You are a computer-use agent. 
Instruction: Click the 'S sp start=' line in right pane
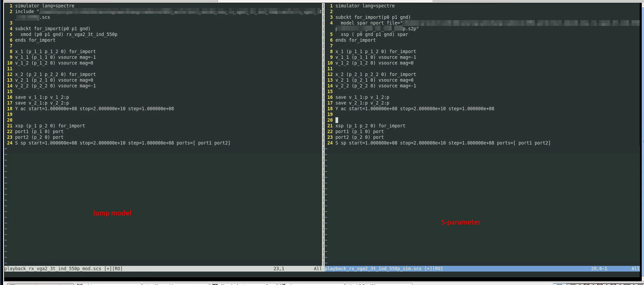coord(443,143)
